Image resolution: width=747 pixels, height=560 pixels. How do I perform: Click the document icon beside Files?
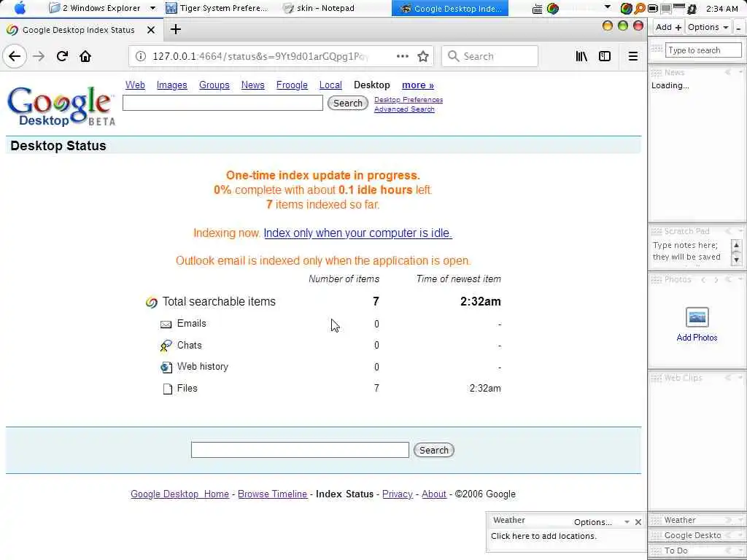tap(167, 389)
